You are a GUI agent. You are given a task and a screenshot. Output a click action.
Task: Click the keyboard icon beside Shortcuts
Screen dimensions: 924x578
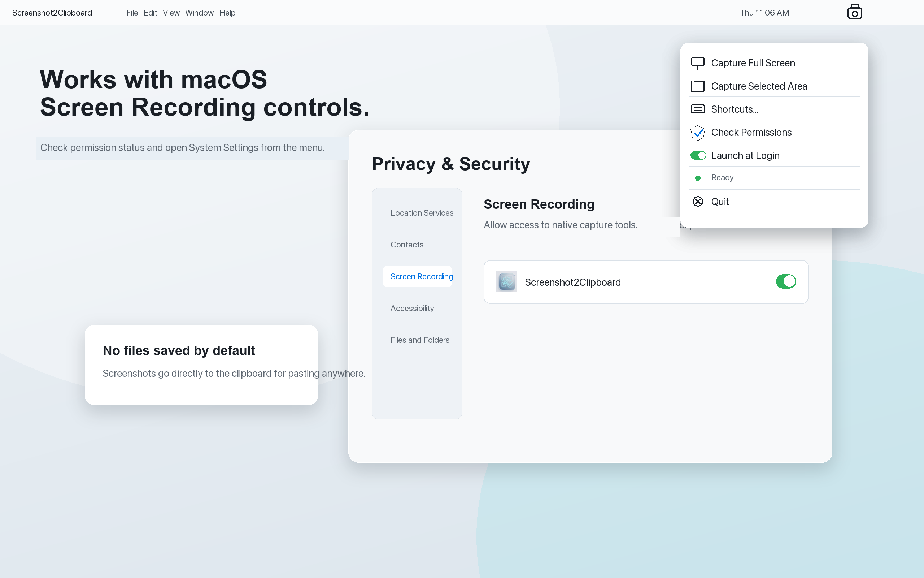[x=698, y=109]
